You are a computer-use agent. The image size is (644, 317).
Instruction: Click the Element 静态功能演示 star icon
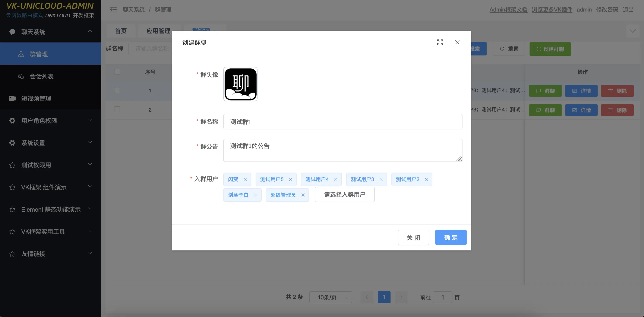point(12,209)
